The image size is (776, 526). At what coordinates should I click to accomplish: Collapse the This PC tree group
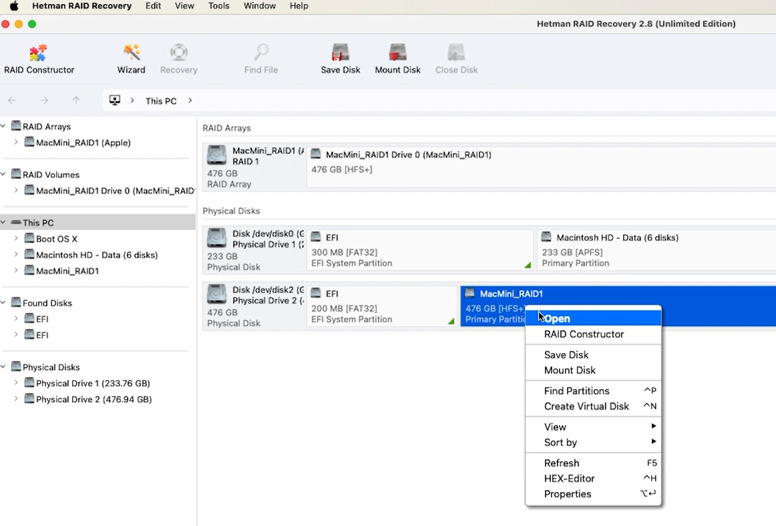[3, 223]
